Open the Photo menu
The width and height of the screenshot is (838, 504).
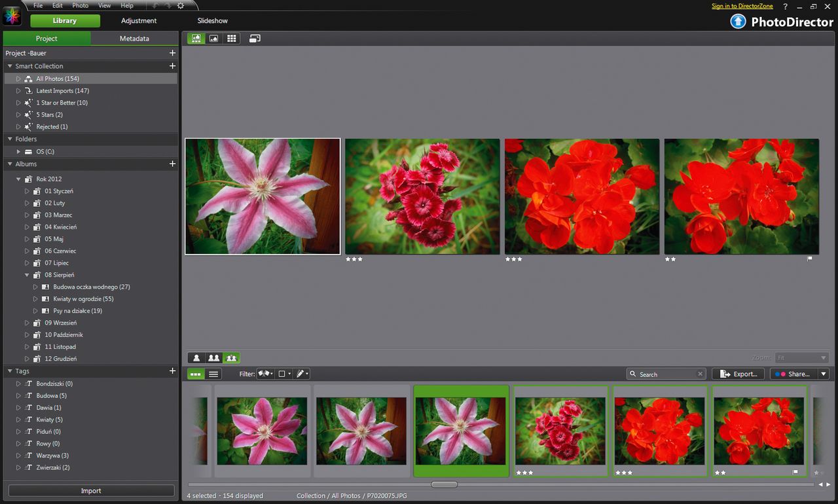coord(80,6)
